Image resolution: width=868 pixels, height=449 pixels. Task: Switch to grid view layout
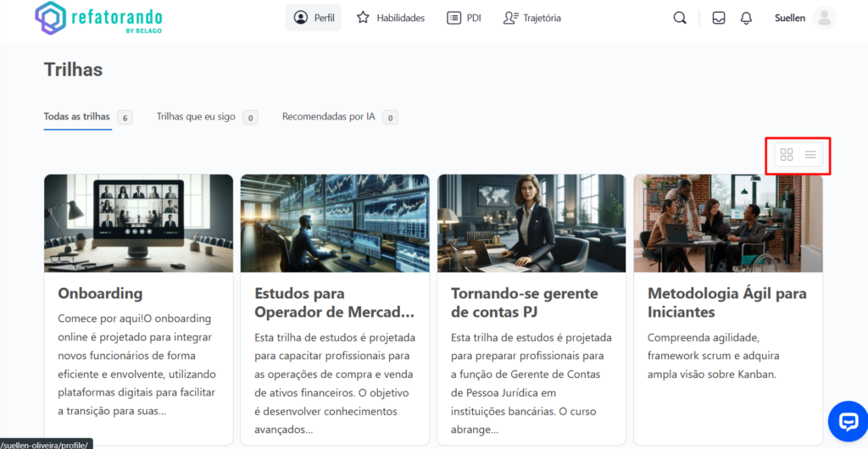(x=787, y=155)
